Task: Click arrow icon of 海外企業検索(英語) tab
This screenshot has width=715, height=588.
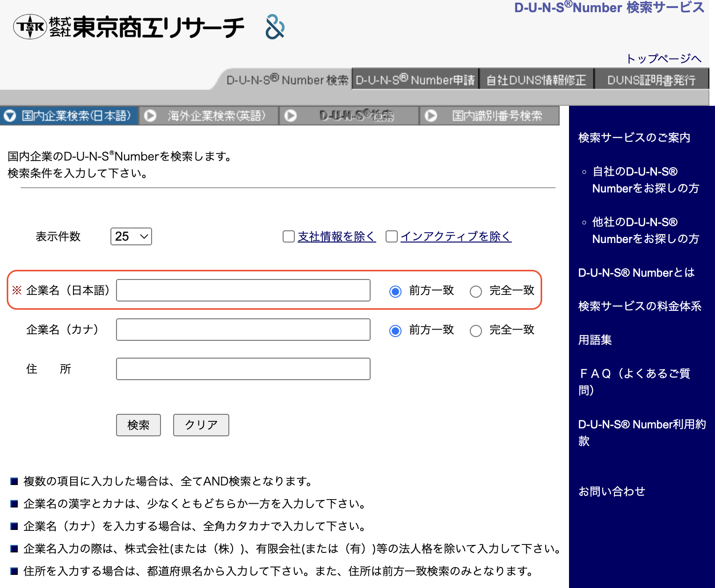Action: pyautogui.click(x=150, y=116)
